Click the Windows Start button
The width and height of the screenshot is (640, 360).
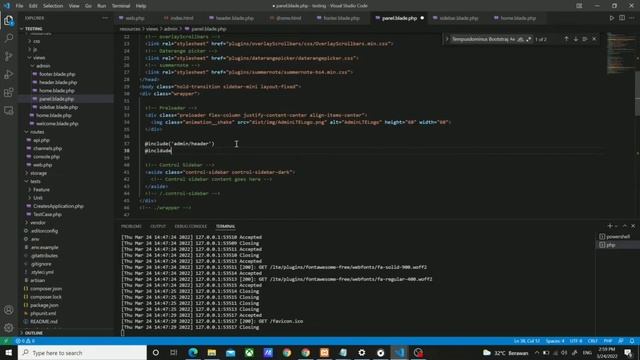[9, 352]
